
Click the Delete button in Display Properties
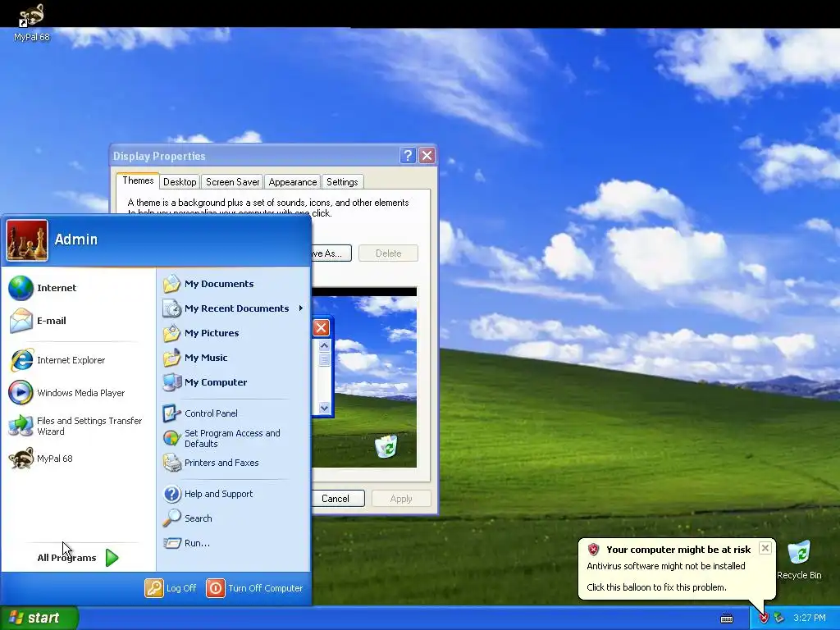click(x=388, y=253)
